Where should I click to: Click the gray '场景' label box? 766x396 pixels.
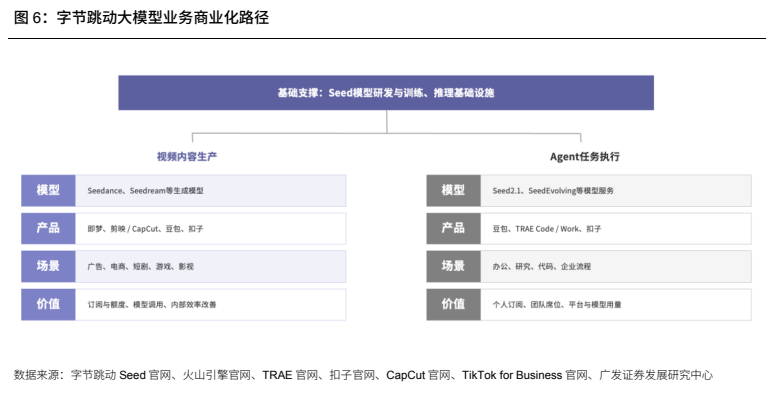pos(453,267)
